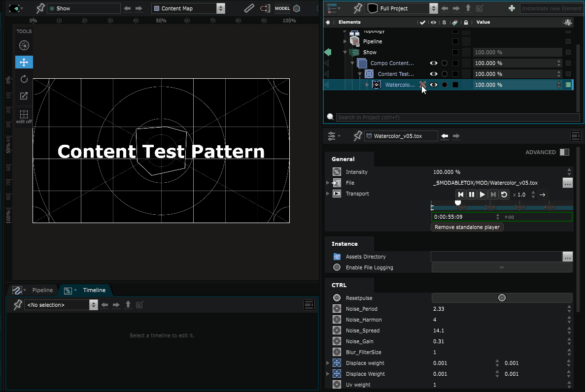Select the Move tool in Tools
The height and width of the screenshot is (392, 585).
coord(24,62)
